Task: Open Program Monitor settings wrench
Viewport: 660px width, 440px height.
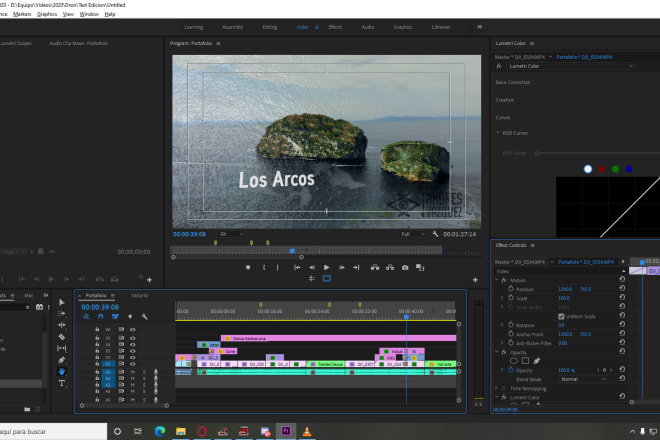Action: coord(435,234)
